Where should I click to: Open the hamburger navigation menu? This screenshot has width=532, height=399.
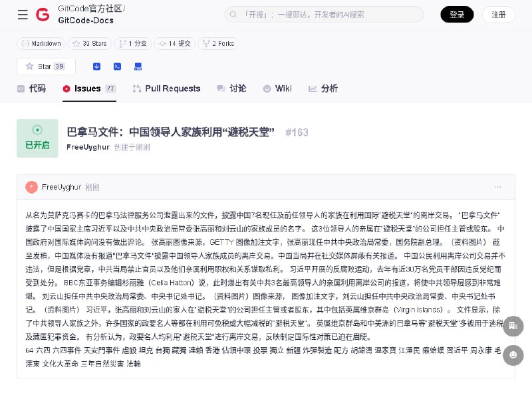[23, 15]
